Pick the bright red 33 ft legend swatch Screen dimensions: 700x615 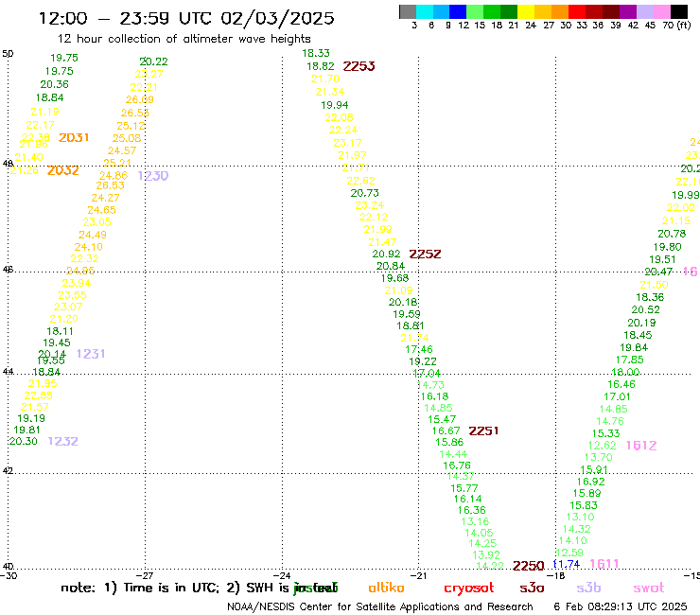coord(577,11)
